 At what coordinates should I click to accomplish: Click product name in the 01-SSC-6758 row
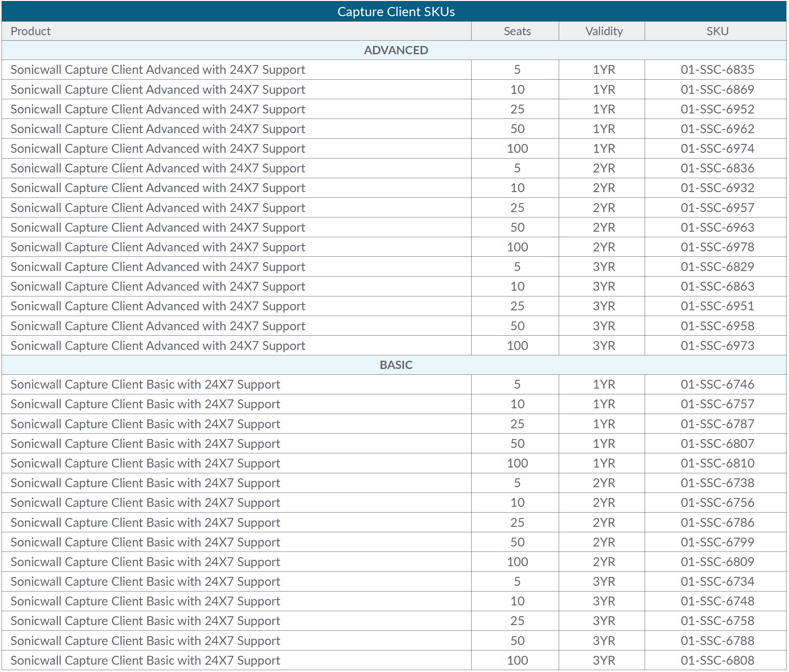(x=145, y=621)
